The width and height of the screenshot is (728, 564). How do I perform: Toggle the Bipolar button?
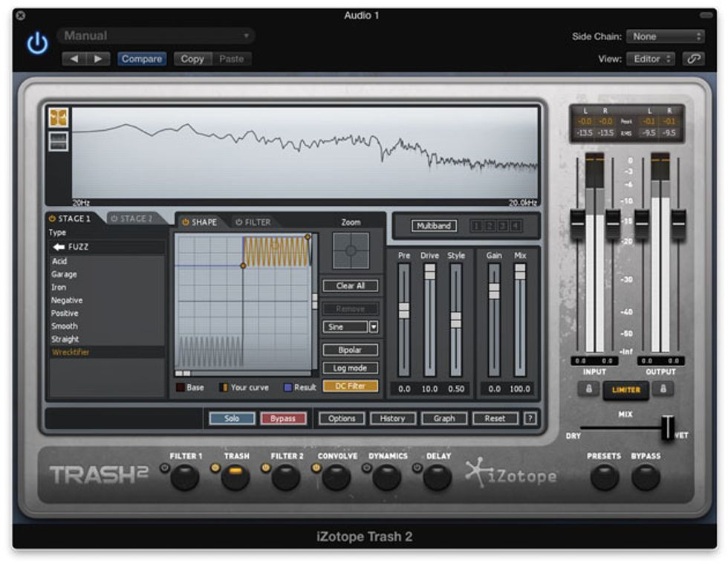(x=351, y=350)
